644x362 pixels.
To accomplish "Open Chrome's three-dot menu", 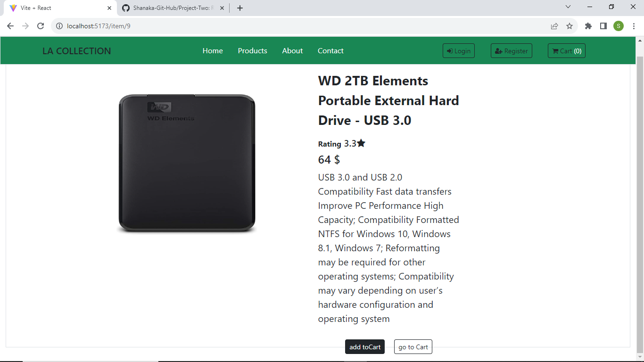I will pos(634,26).
